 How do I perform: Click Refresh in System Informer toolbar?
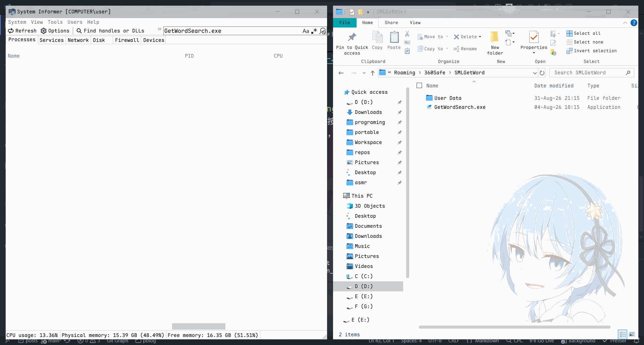tap(22, 31)
